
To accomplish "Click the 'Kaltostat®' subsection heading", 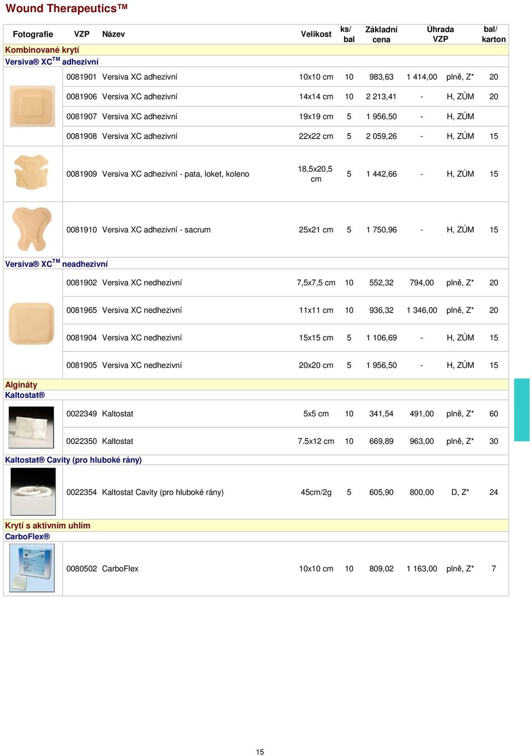I will pos(25,395).
